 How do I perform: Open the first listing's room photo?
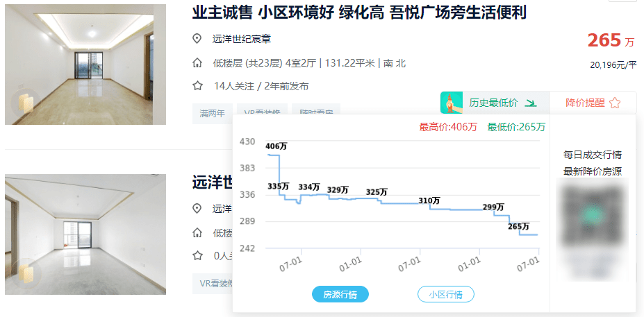click(85, 64)
